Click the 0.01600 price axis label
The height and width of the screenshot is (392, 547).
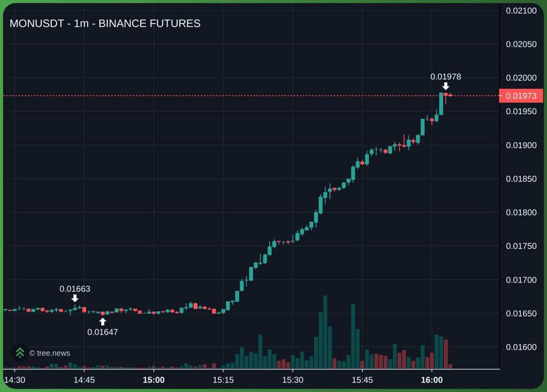pos(521,347)
